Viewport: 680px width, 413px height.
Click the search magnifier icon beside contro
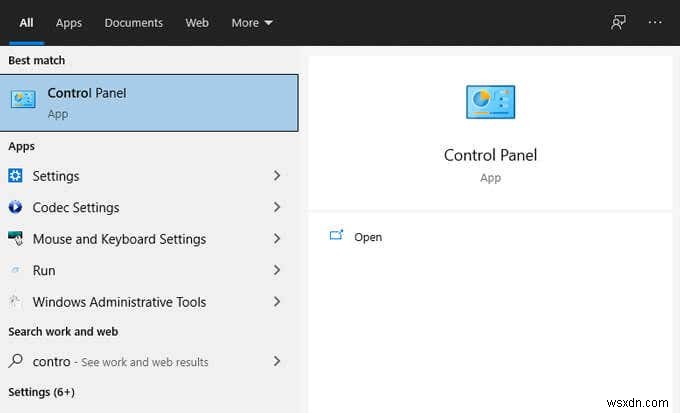[15, 361]
